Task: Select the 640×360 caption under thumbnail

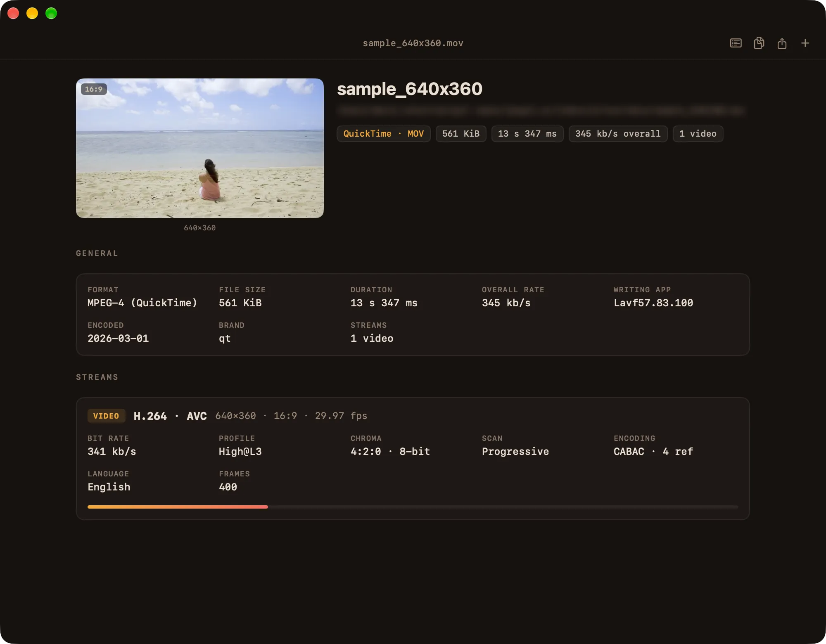Action: (199, 228)
